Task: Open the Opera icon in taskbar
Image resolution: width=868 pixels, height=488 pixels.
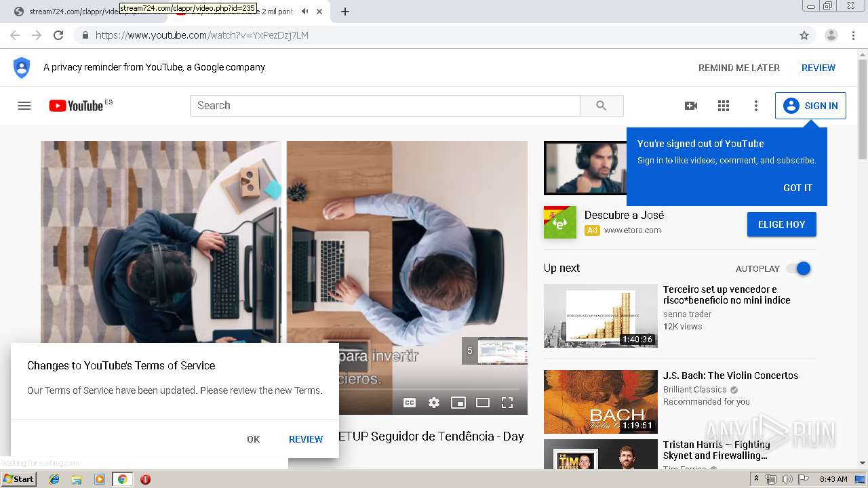Action: (x=145, y=479)
